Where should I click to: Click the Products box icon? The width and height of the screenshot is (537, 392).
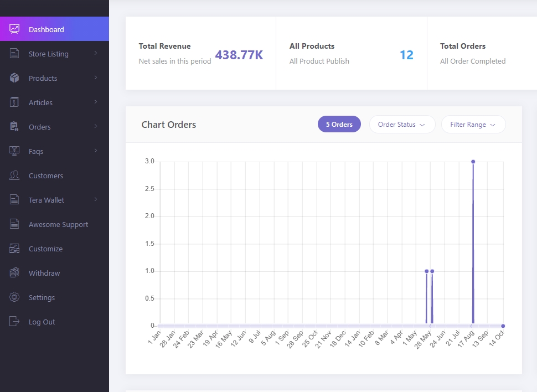tap(14, 78)
